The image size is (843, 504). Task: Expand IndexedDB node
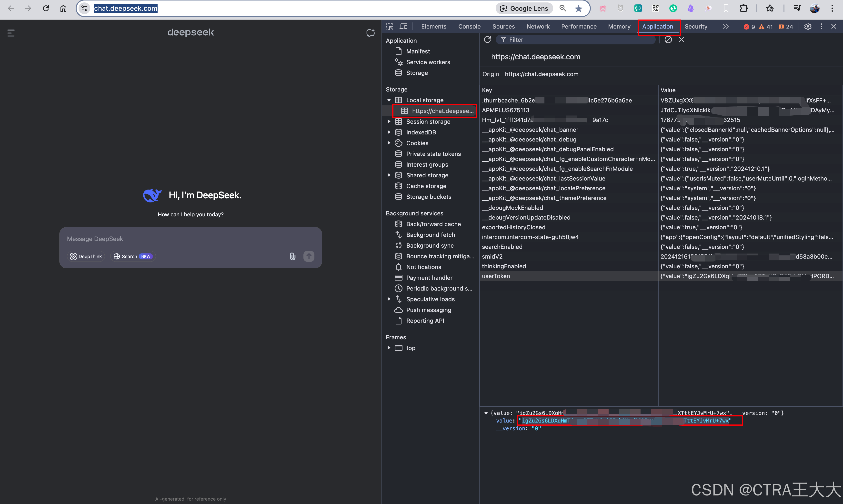coord(389,132)
